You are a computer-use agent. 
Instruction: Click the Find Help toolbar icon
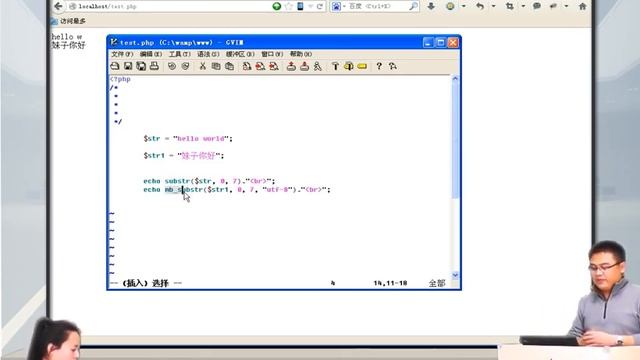coord(393,66)
